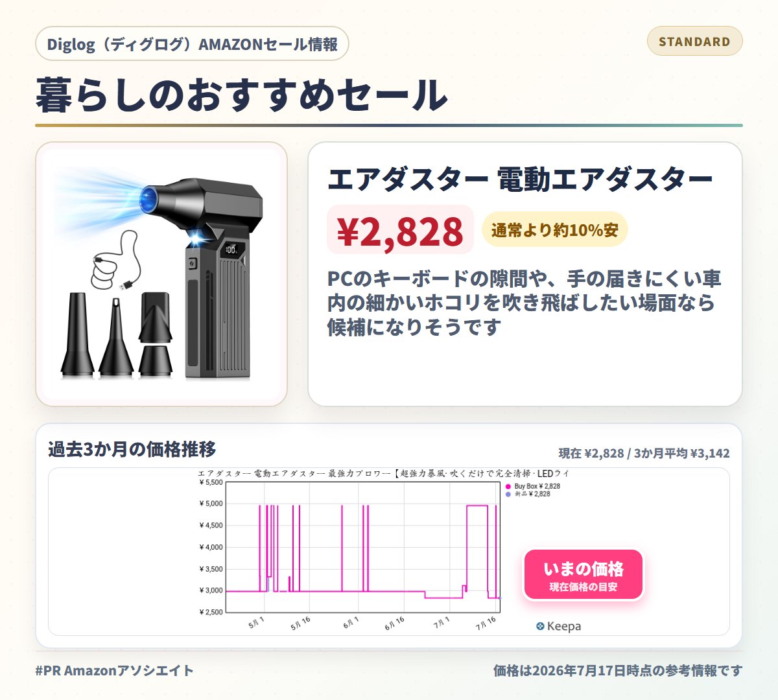The height and width of the screenshot is (700, 778).
Task: Open the electric air duster product image
Action: 161,274
